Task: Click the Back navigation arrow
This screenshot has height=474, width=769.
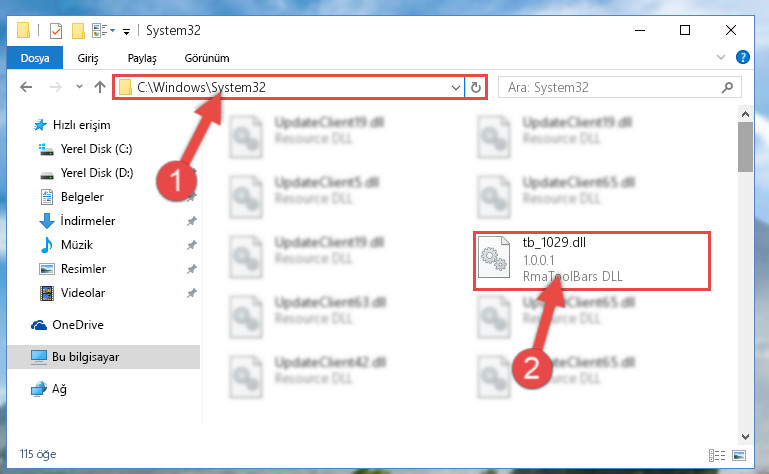Action: (26, 87)
